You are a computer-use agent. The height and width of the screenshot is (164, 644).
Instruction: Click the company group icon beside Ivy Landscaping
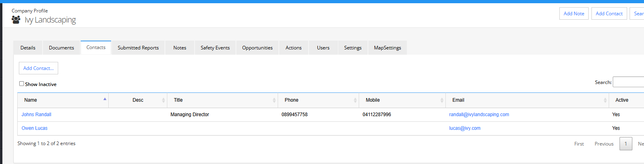16,20
